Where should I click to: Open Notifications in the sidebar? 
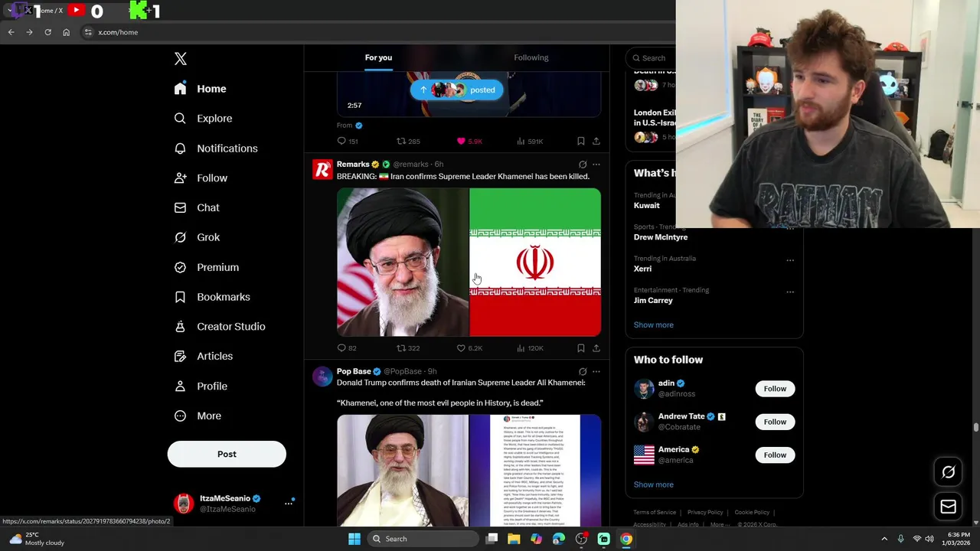pos(216,148)
